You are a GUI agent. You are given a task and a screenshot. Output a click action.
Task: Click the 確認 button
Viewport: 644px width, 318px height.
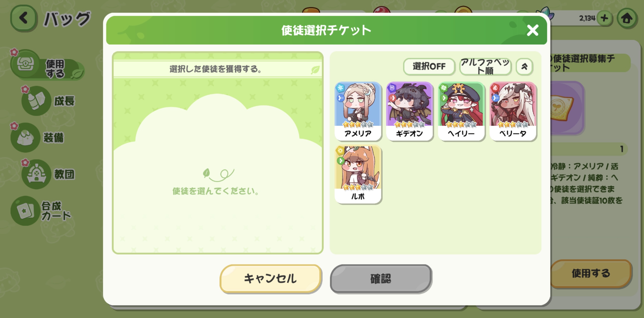coord(381,278)
